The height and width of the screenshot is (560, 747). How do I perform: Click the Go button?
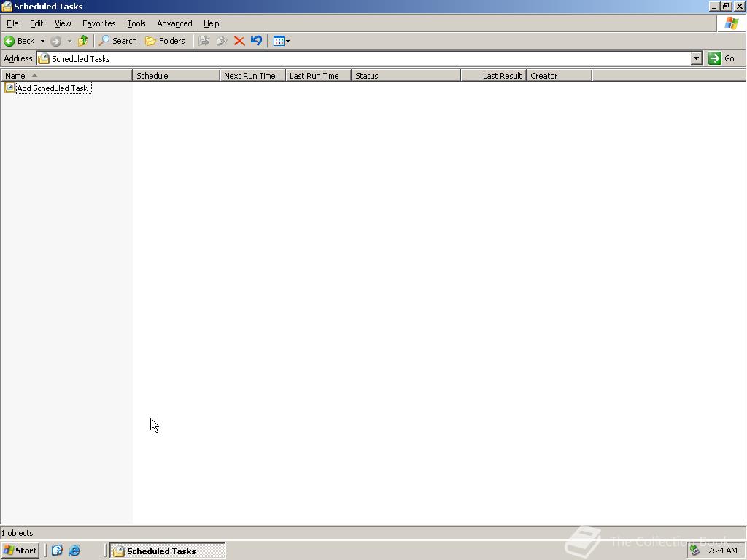[x=721, y=58]
